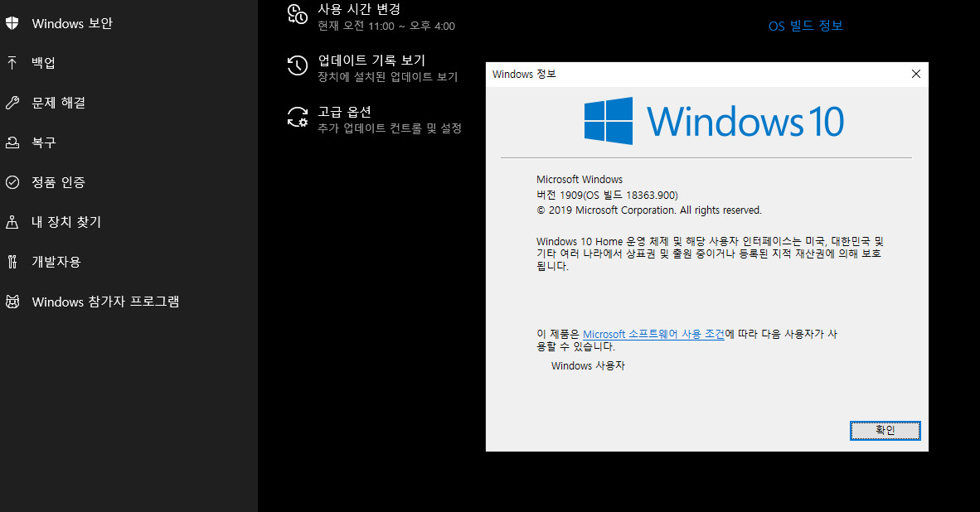
Task: Click the 사용 시간 변경 clock icon
Action: point(298,14)
